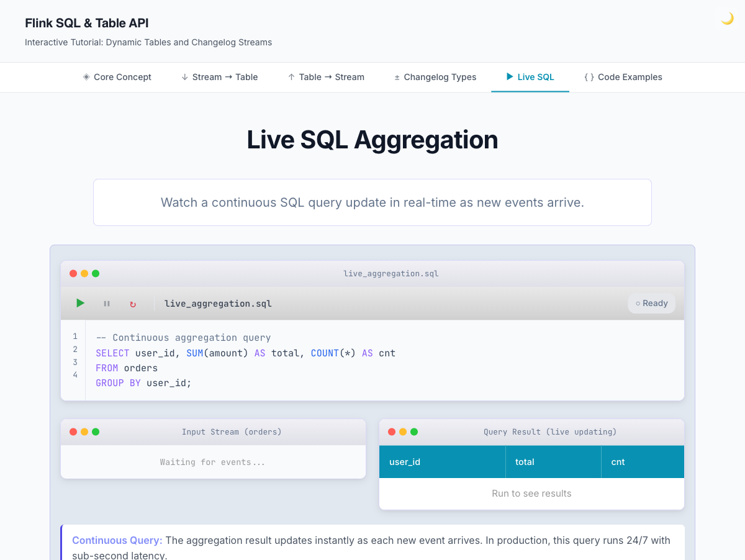Pause execution using the pause icon

pyautogui.click(x=106, y=303)
